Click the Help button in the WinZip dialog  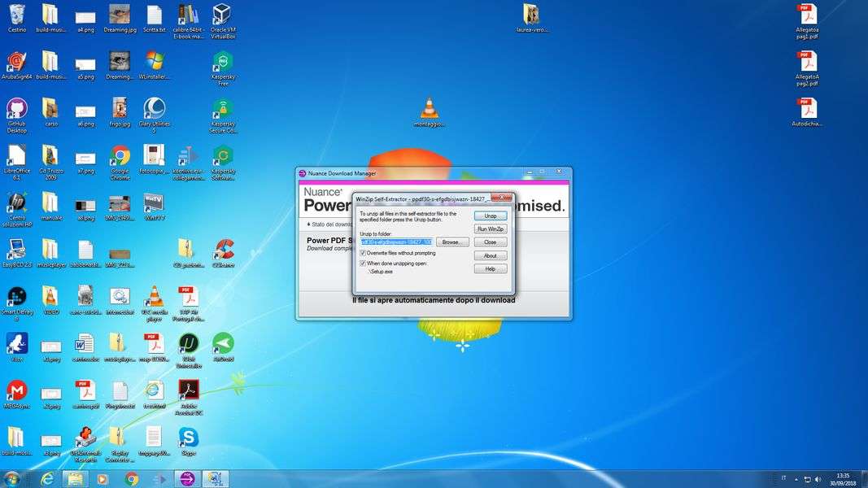pyautogui.click(x=490, y=269)
